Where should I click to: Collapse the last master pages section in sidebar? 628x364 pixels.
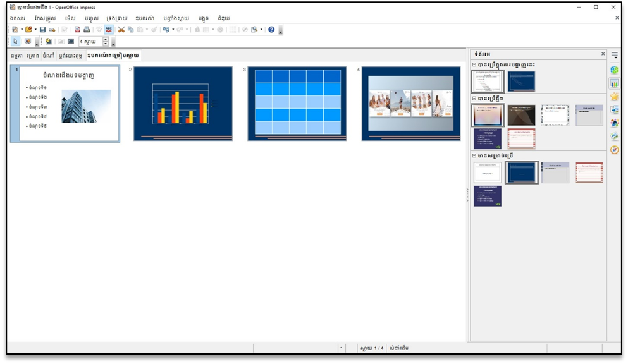pos(474,155)
